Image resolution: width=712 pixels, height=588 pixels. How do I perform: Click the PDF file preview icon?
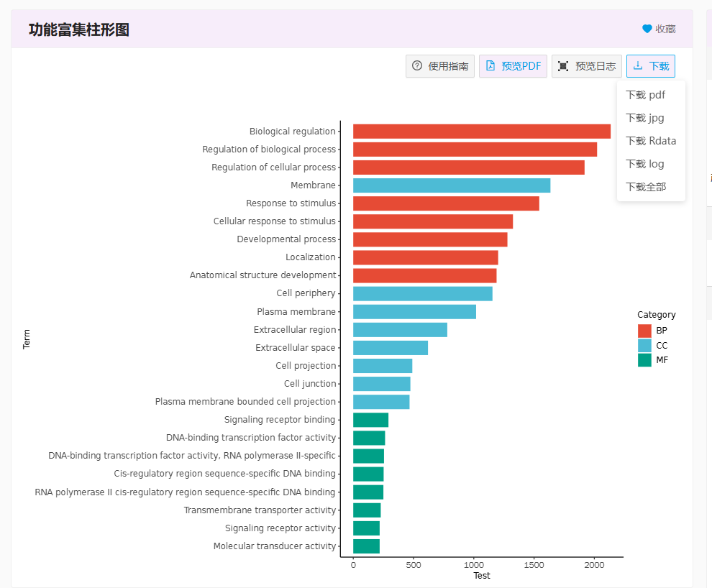(x=490, y=66)
